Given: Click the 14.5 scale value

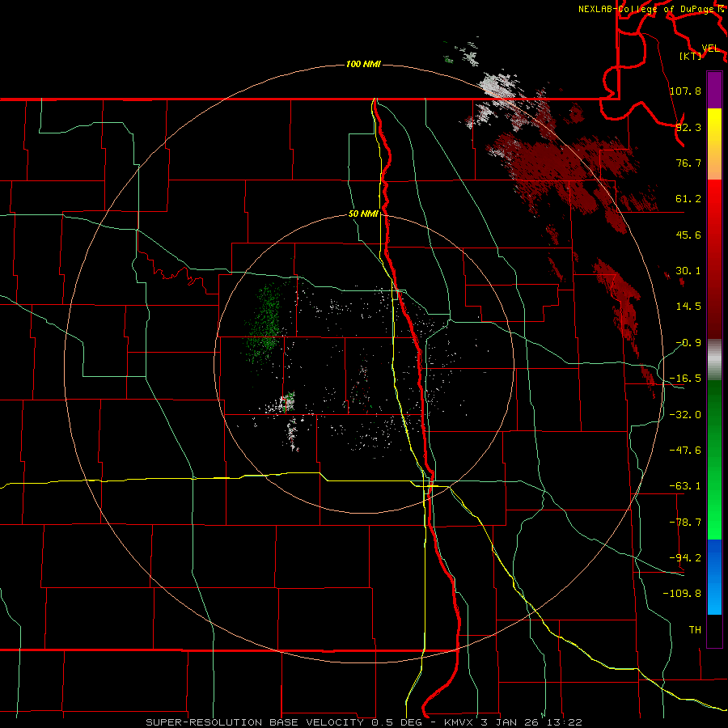Looking at the screenshot, I should 688,307.
